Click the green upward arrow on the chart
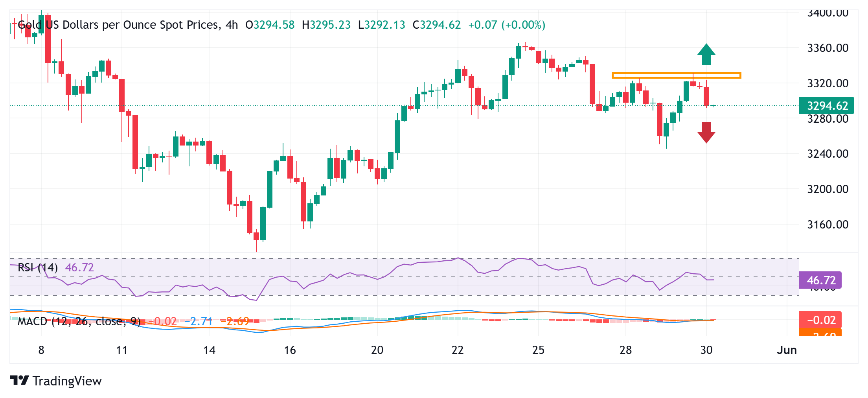 click(x=706, y=54)
